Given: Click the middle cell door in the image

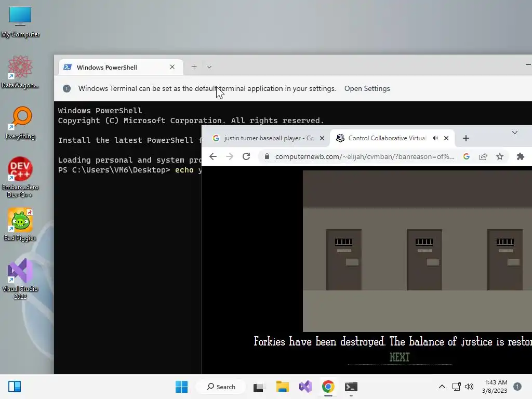Looking at the screenshot, I should (424, 260).
